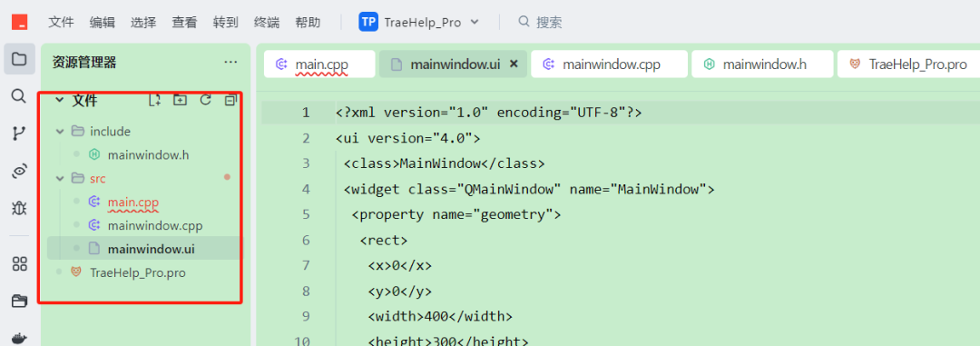Click the Refresh explorer icon
980x346 pixels.
[x=205, y=100]
